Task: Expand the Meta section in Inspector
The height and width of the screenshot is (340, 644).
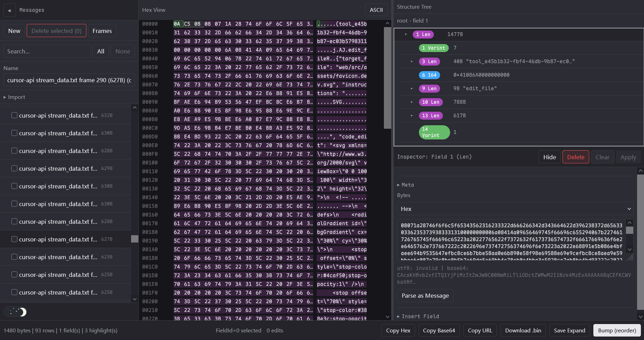Action: 406,185
